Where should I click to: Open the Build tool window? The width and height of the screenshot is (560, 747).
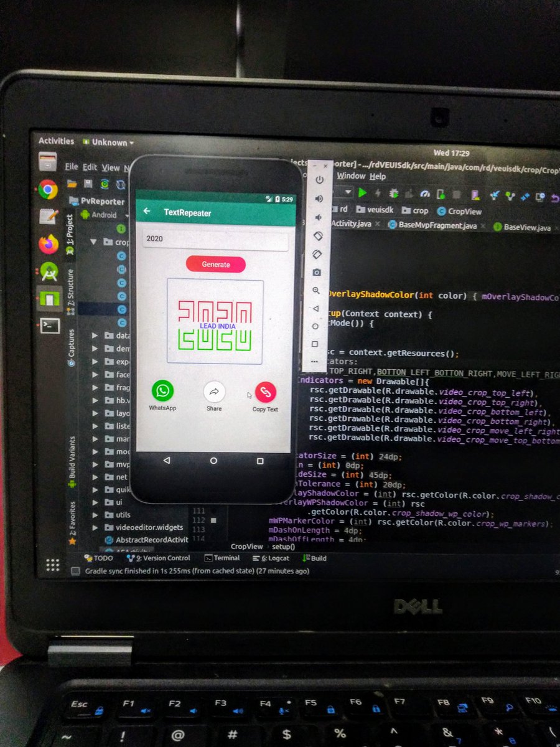[x=315, y=558]
